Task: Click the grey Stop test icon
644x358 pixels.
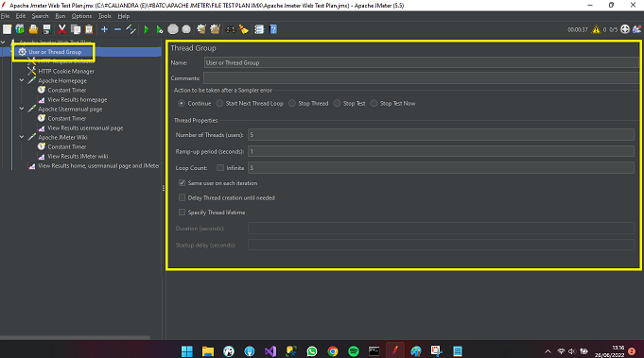Action: pos(173,29)
